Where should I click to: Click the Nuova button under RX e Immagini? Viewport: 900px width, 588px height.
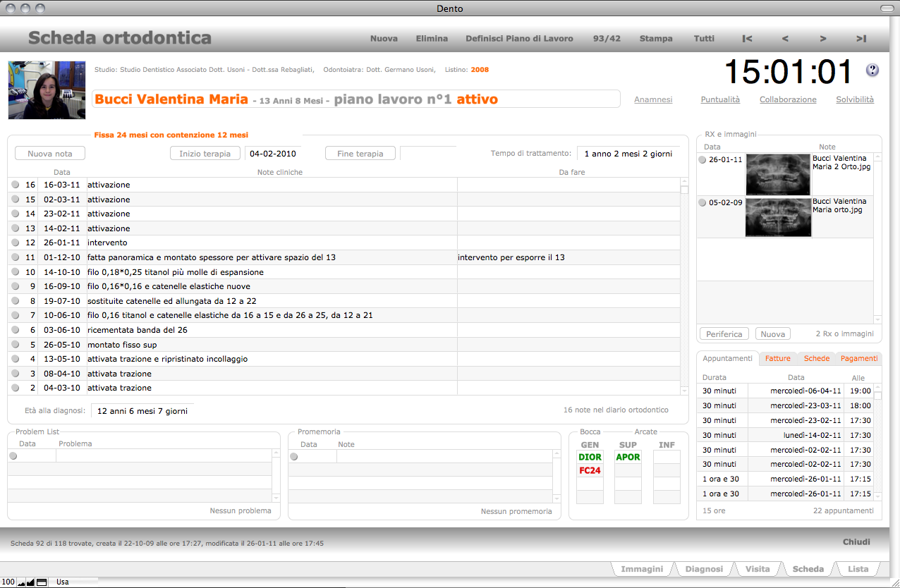[x=773, y=334]
